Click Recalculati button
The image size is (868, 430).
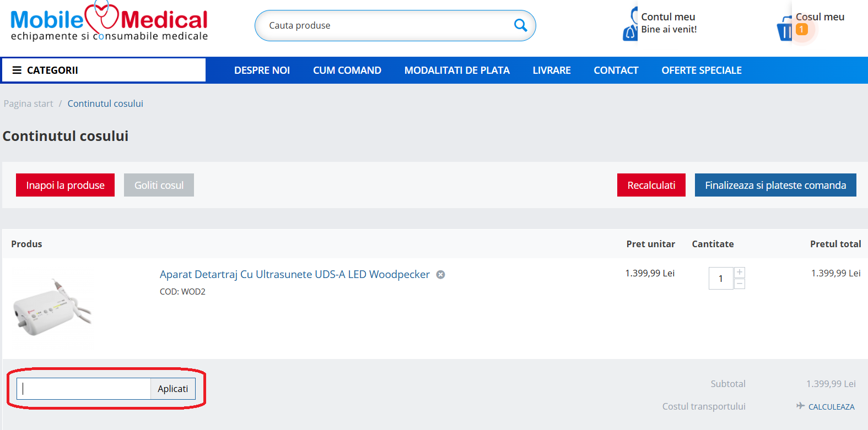click(651, 185)
